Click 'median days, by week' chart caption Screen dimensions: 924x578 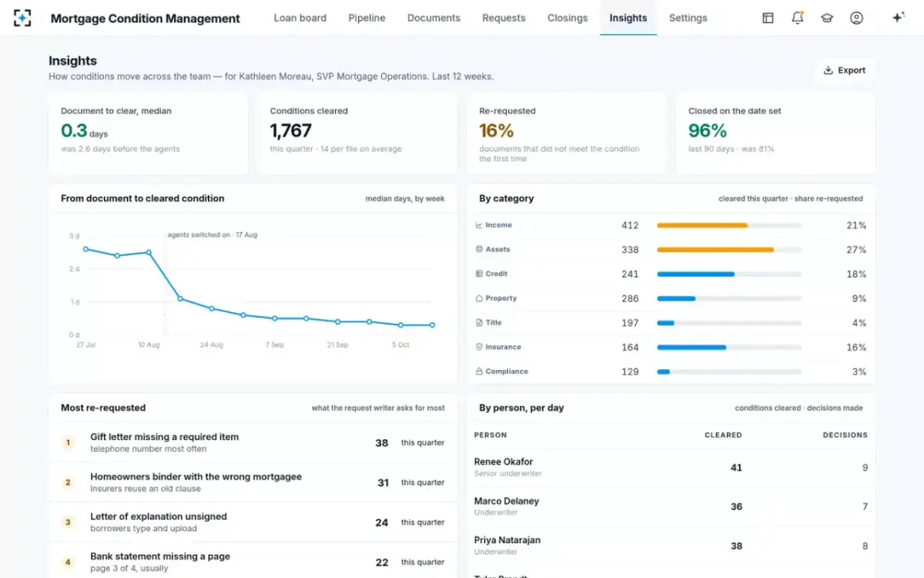[405, 199]
